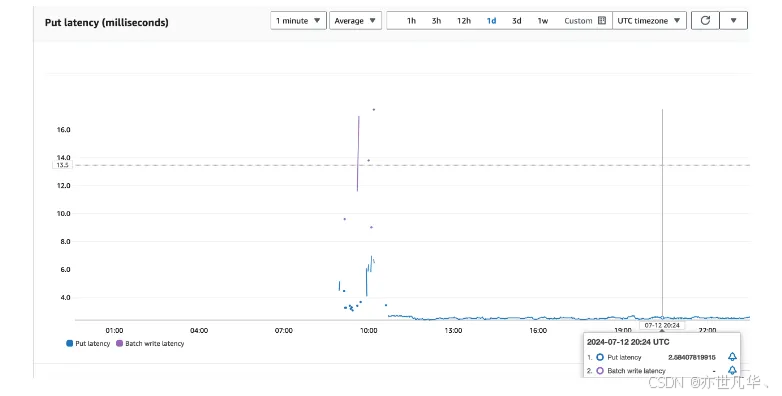Click the 07-12 20:24 time marker label
The height and width of the screenshot is (396, 782).
click(662, 325)
